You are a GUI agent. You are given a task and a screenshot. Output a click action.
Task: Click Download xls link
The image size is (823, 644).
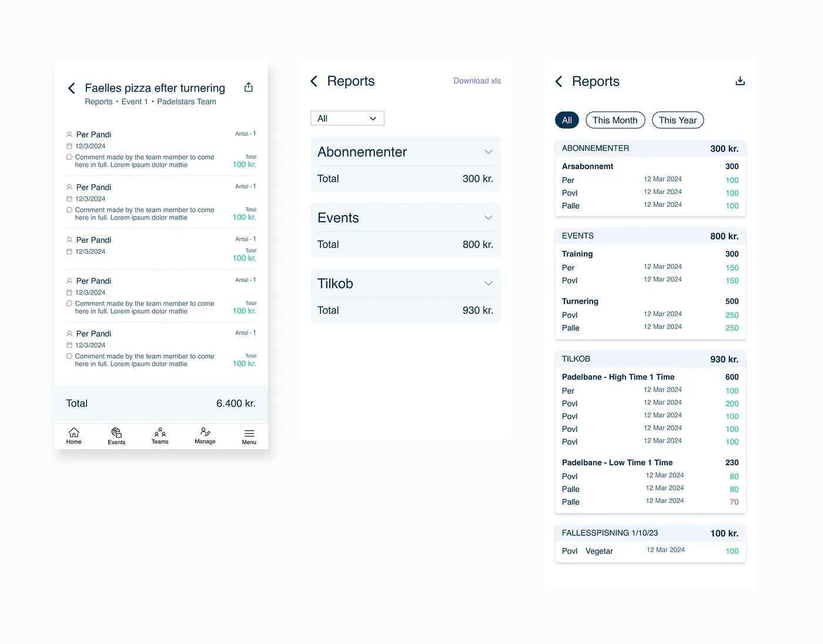coord(477,81)
